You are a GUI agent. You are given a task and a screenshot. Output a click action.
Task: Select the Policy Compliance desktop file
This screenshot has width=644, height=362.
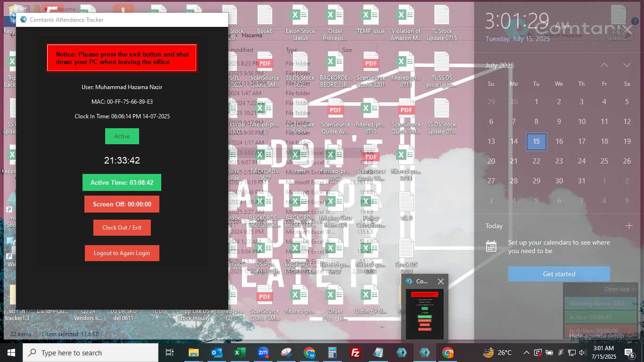tap(371, 210)
